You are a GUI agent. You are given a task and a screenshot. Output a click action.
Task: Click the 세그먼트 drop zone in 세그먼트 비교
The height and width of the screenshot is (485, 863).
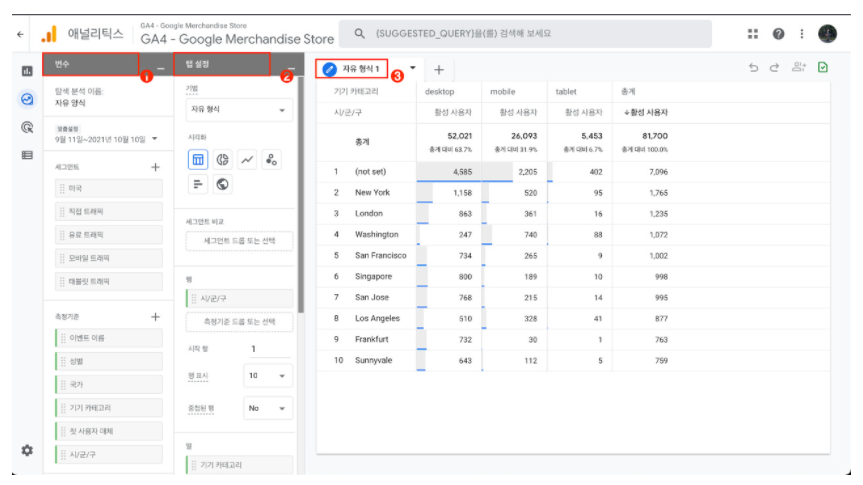point(239,241)
